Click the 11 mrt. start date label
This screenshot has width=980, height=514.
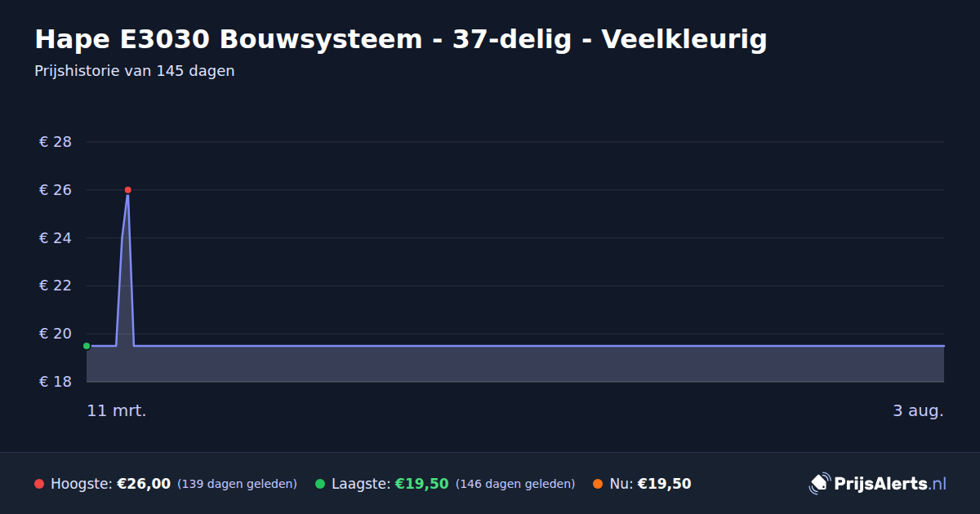click(x=117, y=410)
